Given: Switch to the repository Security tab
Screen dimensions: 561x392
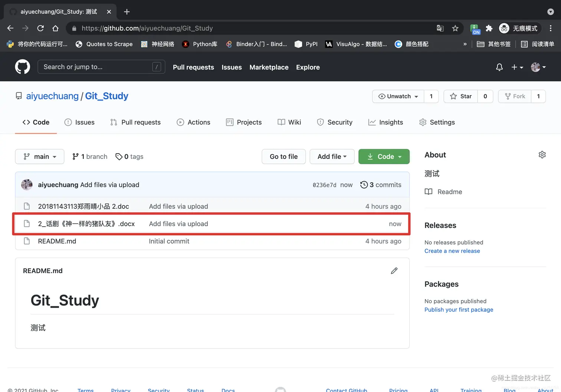Looking at the screenshot, I should click(x=335, y=122).
